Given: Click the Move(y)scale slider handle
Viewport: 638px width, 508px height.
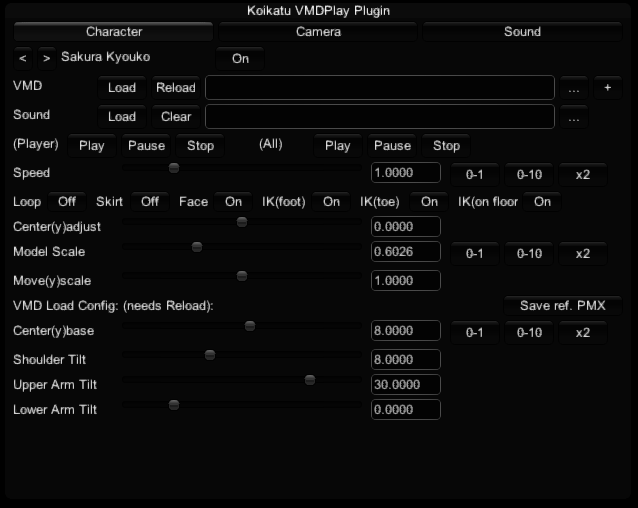Looking at the screenshot, I should [242, 276].
